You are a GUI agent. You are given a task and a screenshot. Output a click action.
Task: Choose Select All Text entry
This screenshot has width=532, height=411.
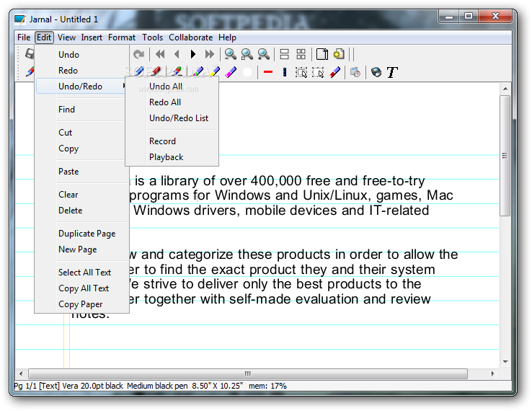point(81,273)
